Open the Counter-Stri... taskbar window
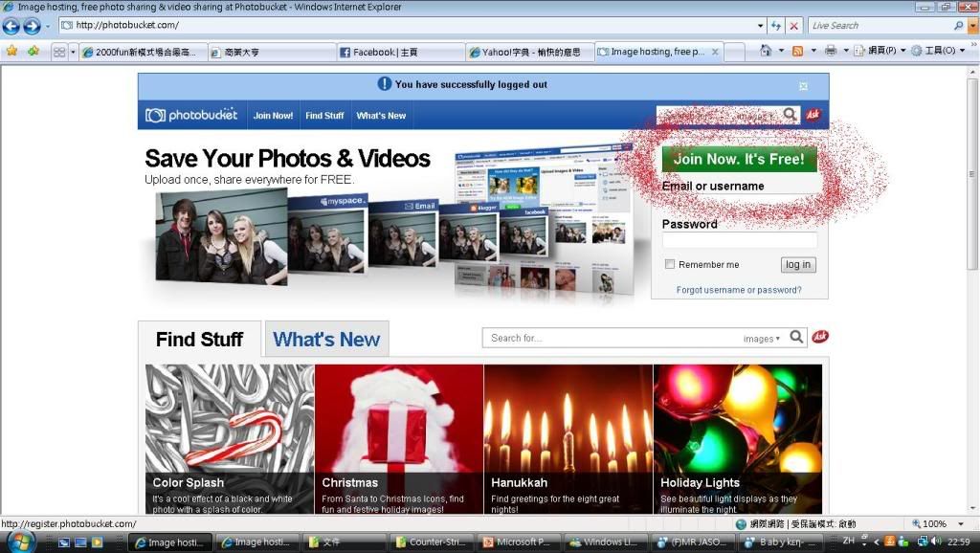 tap(433, 542)
